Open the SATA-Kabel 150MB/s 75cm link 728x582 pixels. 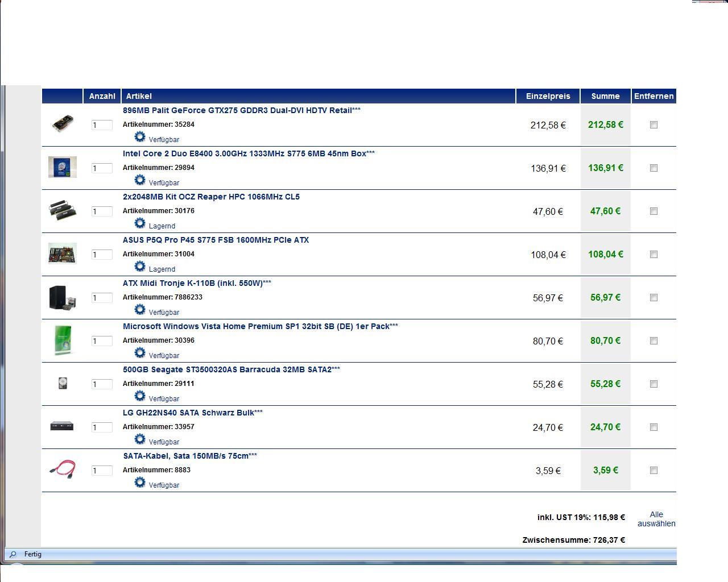coord(190,456)
